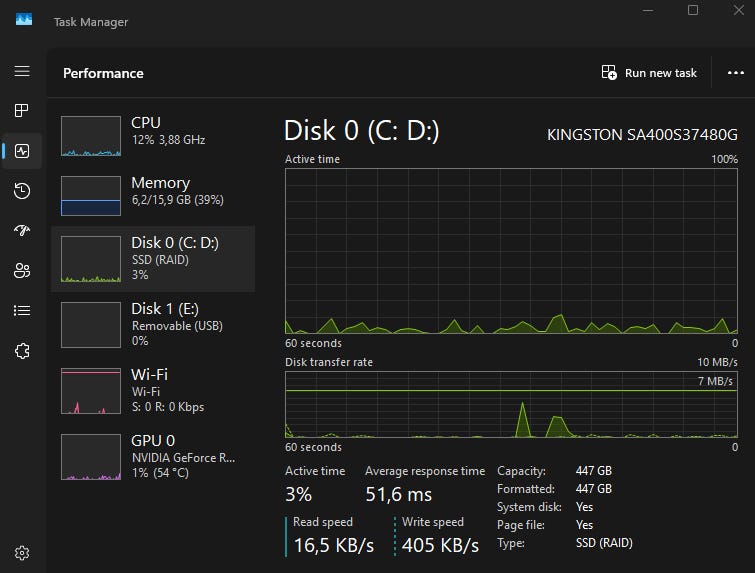Viewport: 755px width, 573px height.
Task: Open the three-dot more options menu
Action: [x=736, y=73]
